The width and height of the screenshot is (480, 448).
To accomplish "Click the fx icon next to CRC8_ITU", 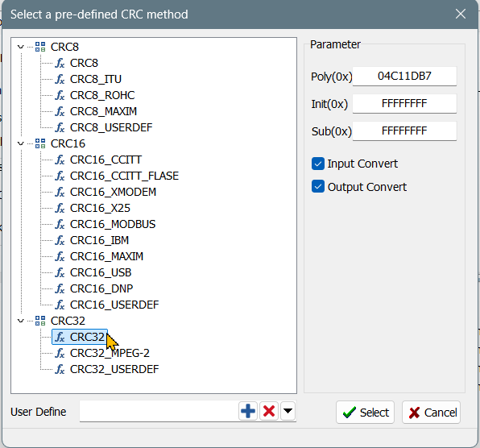I will (60, 79).
